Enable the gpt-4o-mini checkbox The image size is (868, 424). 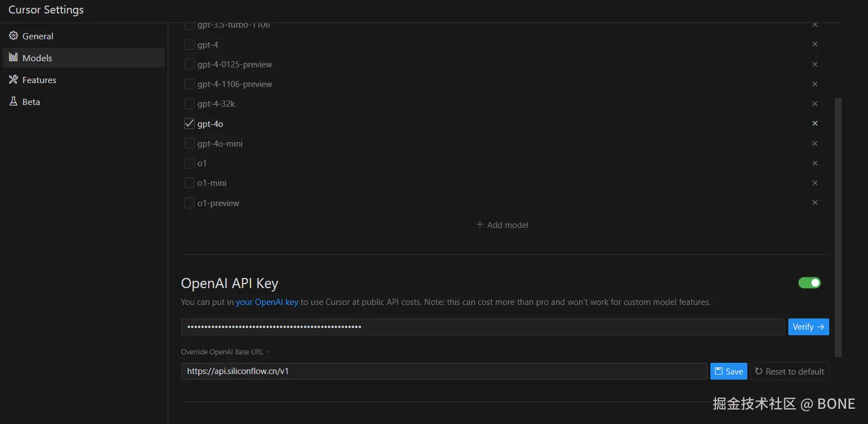pyautogui.click(x=189, y=143)
